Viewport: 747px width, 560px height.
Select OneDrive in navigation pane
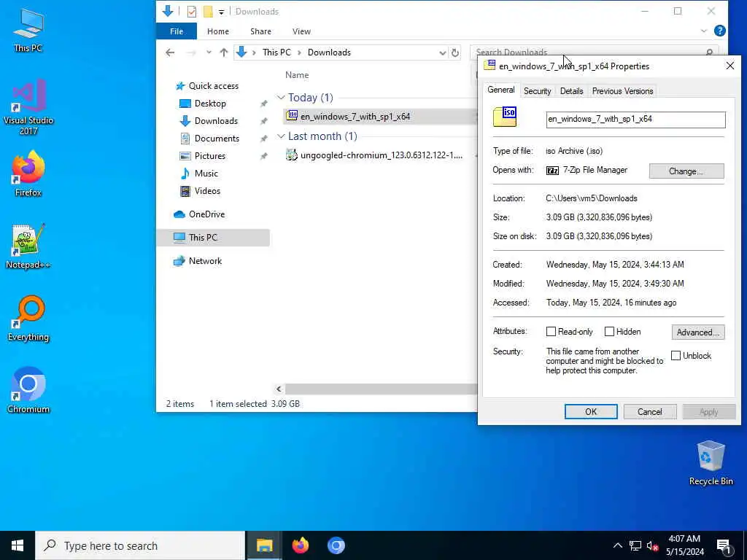[206, 214]
